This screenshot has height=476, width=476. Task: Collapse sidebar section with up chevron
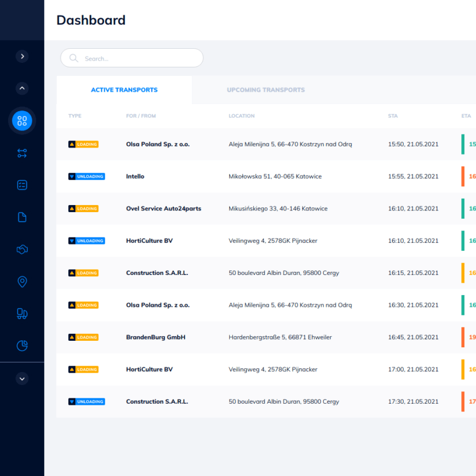point(22,88)
